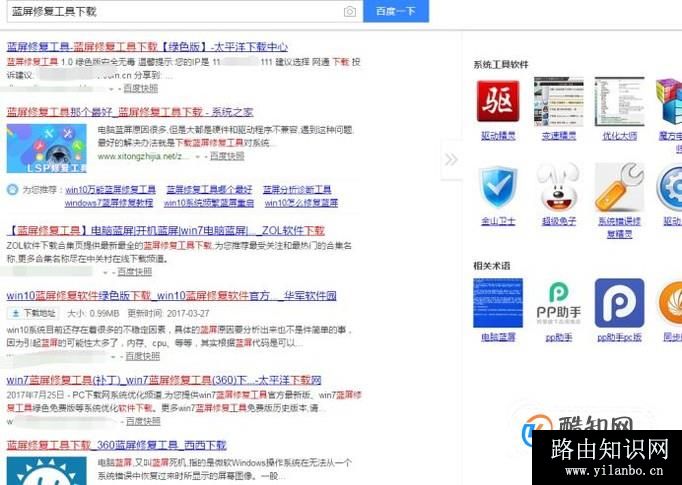Open suggested search 蓝屏修复工具哪个最好
Viewport: 682px width, 485px height.
click(x=209, y=190)
